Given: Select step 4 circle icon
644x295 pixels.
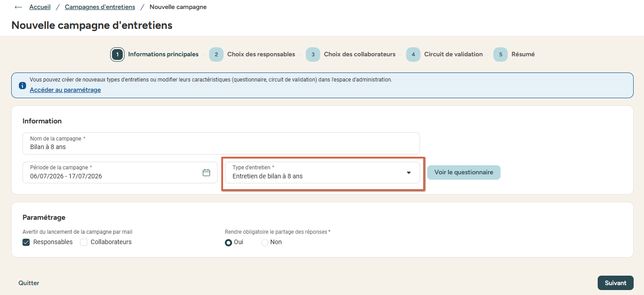Looking at the screenshot, I should tap(413, 54).
